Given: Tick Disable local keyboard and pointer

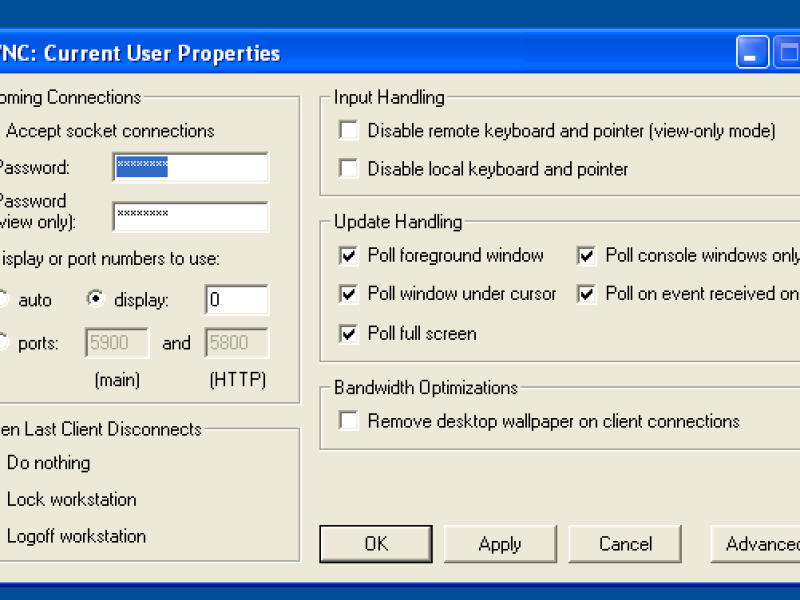Looking at the screenshot, I should tap(349, 168).
